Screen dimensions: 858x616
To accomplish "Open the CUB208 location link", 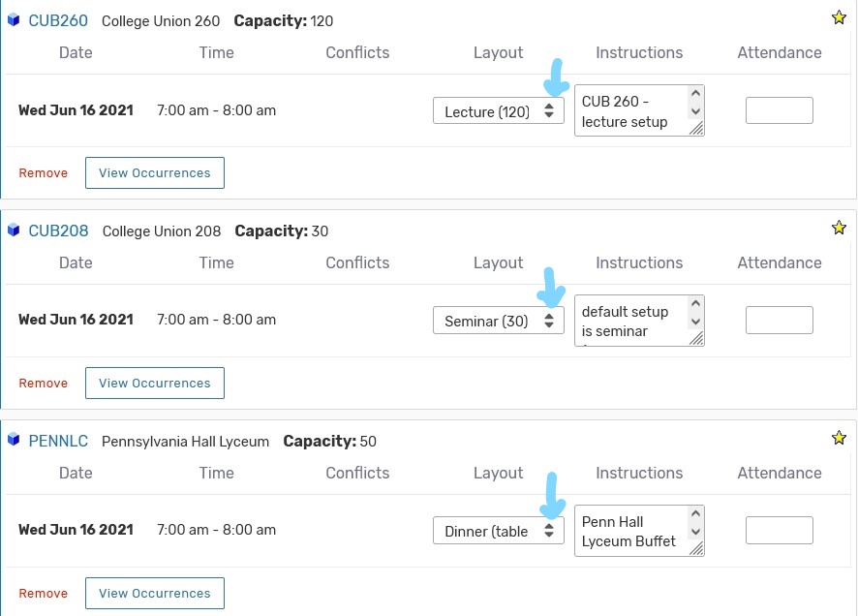I will (x=58, y=231).
